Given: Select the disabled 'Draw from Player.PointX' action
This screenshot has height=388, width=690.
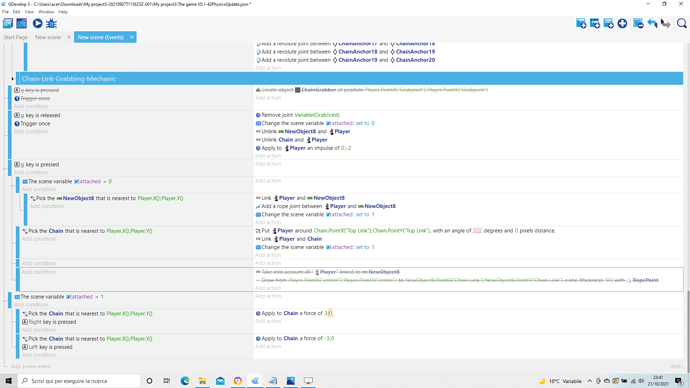Looking at the screenshot, I should coord(457,280).
